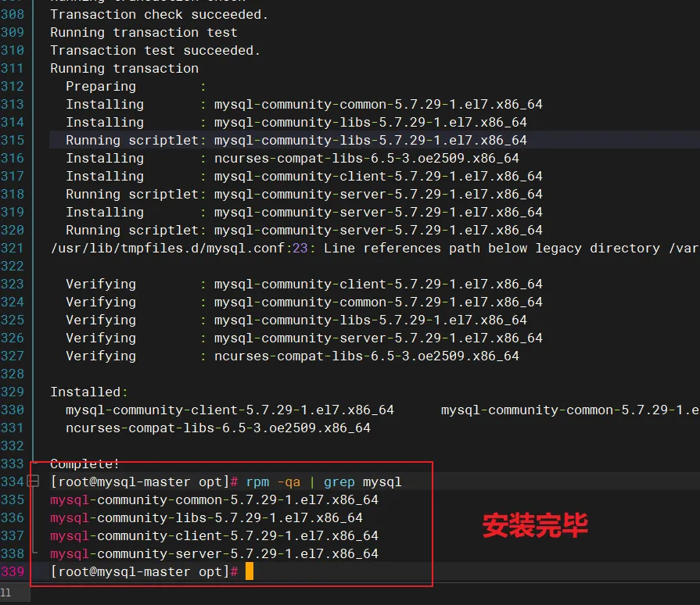Collapse the fold marker at line 334
This screenshot has height=605, width=700.
point(34,481)
